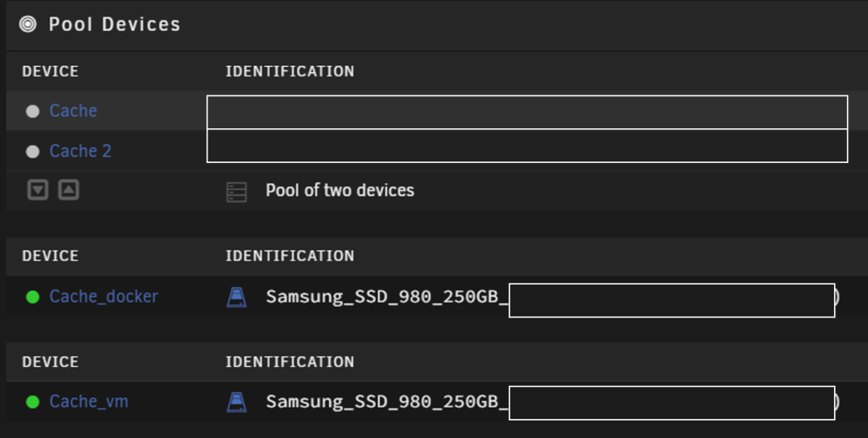Click the IDENTIFICATION header above Cache_docker row
868x438 pixels.
point(290,256)
